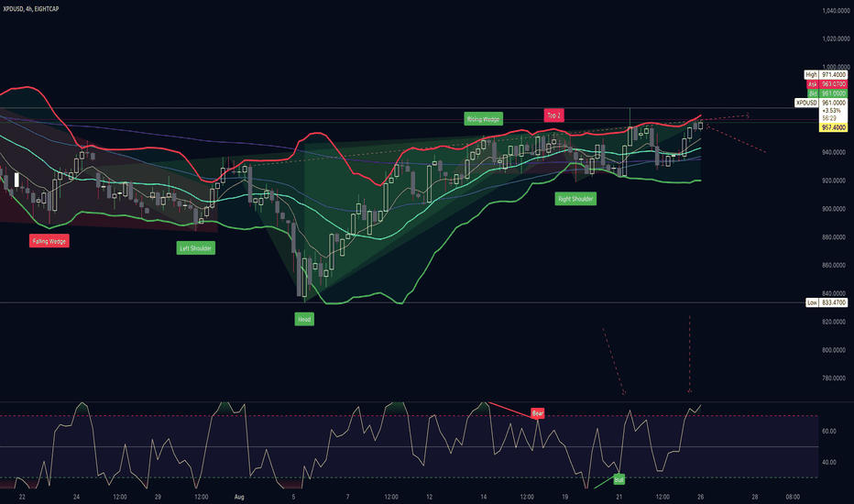Click 08:00 on the time axis
Image resolution: width=854 pixels, height=504 pixels.
(793, 497)
